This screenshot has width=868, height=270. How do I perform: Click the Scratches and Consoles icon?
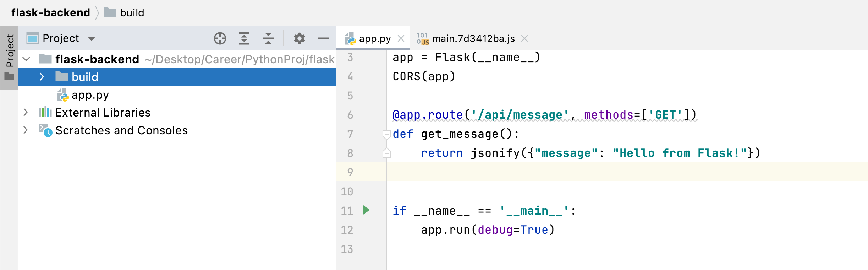(45, 130)
